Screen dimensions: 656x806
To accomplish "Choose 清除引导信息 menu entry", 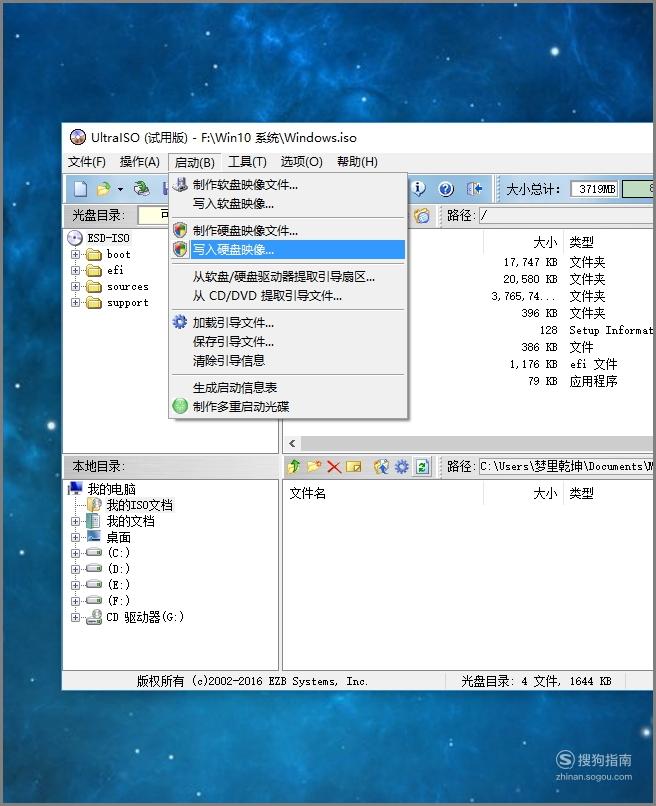I will pos(288,361).
